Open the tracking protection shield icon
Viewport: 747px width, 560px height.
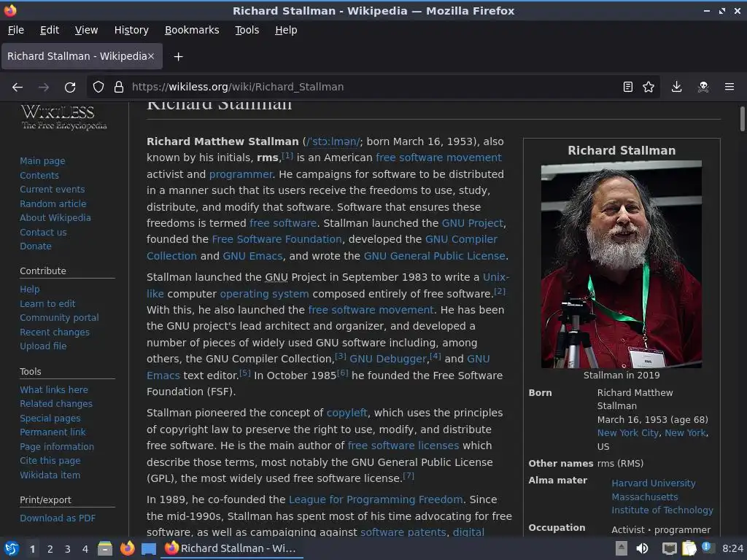tap(98, 87)
